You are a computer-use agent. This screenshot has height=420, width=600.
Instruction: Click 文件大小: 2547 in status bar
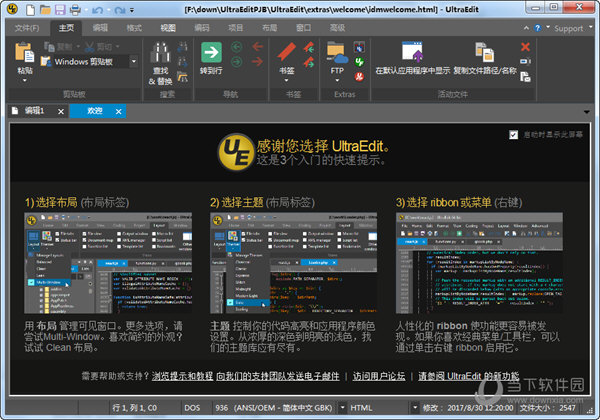click(x=548, y=408)
